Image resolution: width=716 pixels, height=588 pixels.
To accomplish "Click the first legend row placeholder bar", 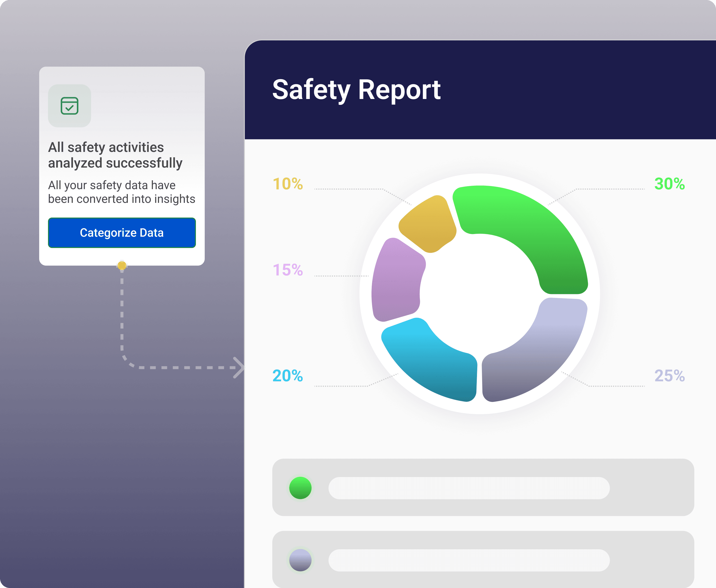I will [x=469, y=488].
